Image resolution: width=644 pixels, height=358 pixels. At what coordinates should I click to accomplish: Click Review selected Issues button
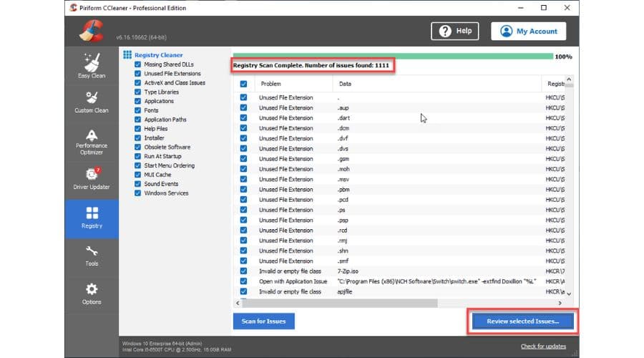click(523, 321)
